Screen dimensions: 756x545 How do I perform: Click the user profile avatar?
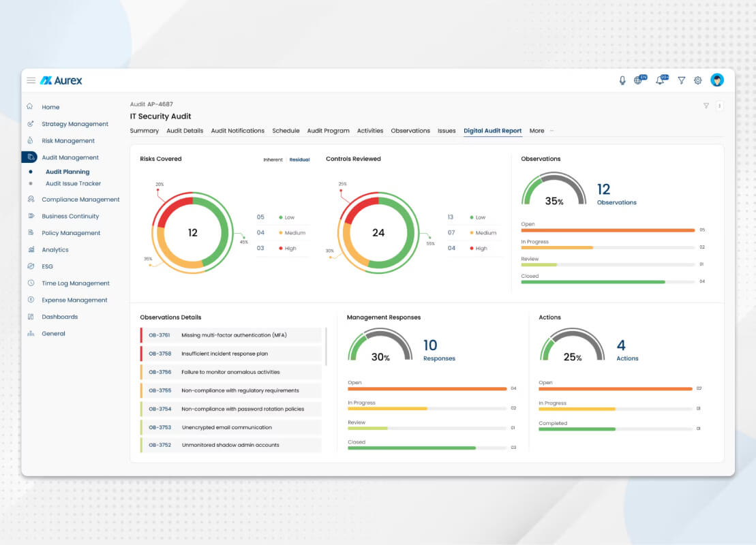[x=717, y=80]
